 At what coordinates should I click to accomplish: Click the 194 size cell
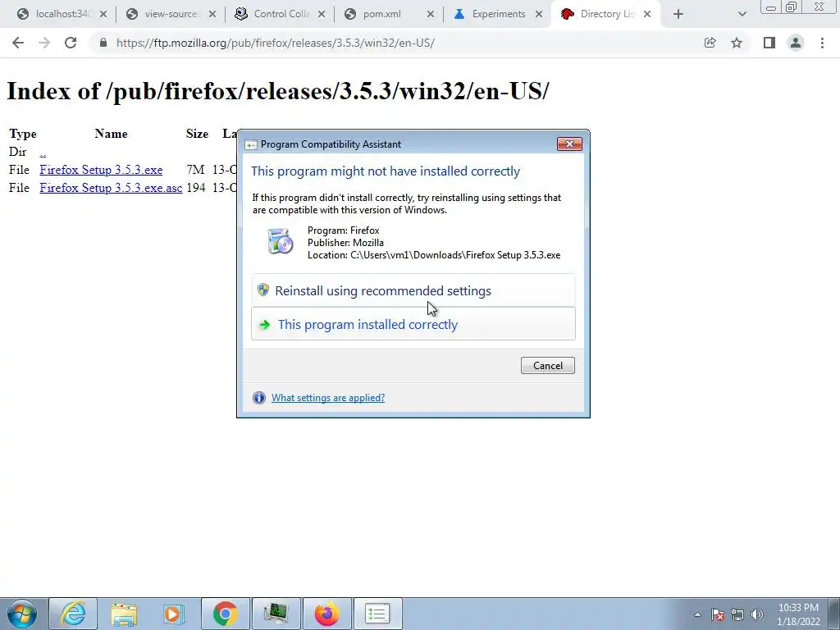195,188
